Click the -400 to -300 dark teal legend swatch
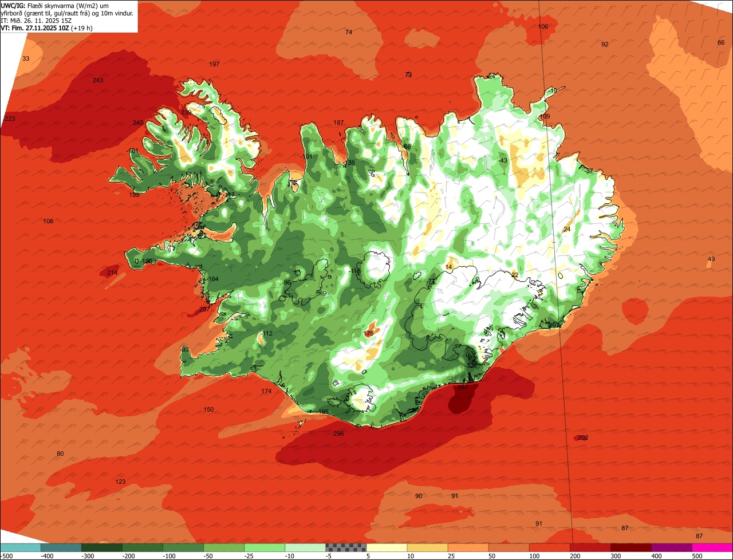 coord(61,547)
